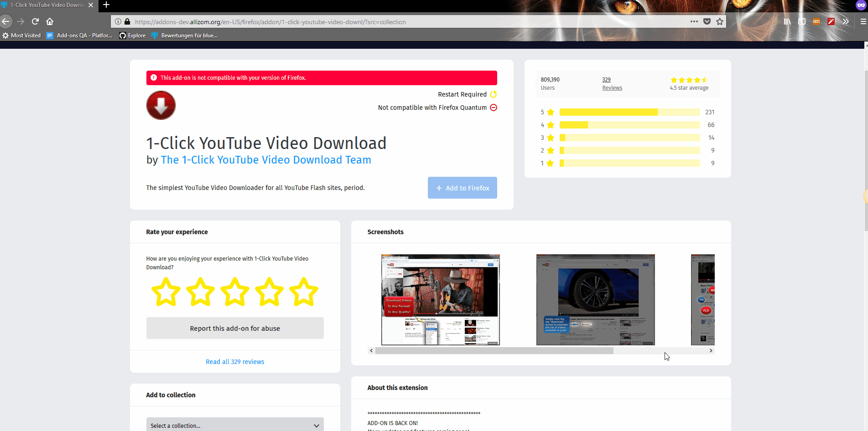Click the Add to Firefox button
This screenshot has height=431, width=868.
463,188
